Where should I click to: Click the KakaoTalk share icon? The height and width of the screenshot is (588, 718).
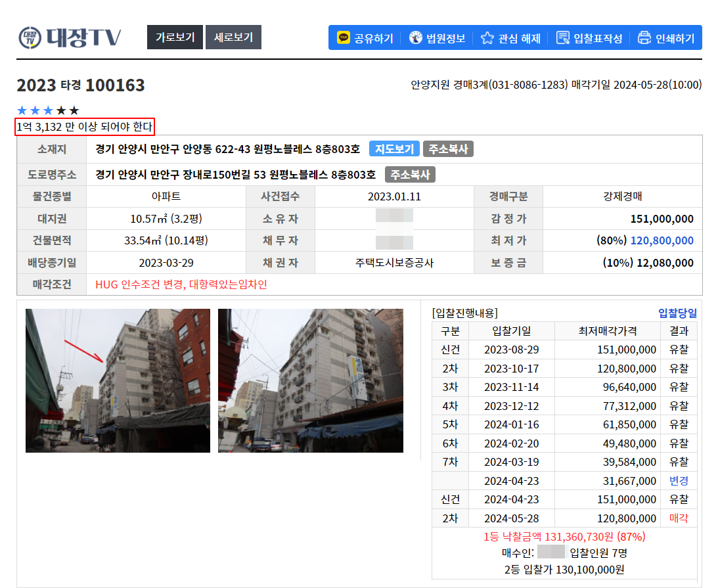[x=343, y=37]
